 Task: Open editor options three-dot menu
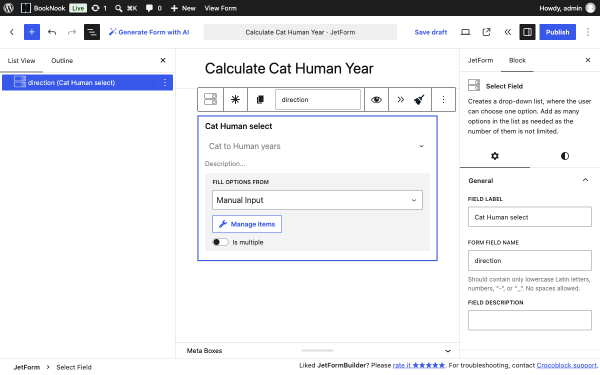pos(588,32)
